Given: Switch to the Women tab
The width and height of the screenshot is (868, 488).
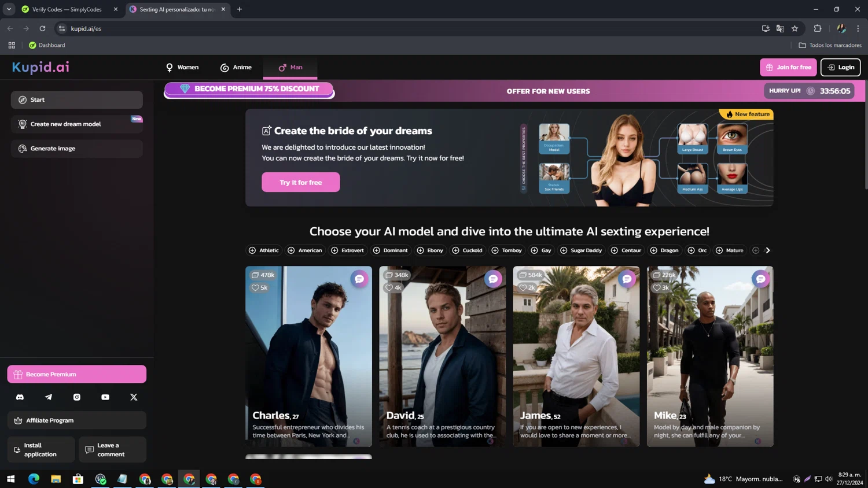Looking at the screenshot, I should 182,67.
